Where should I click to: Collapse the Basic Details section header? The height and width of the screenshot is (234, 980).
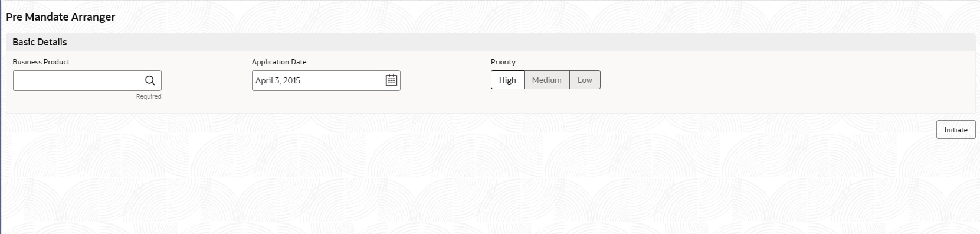(490, 42)
